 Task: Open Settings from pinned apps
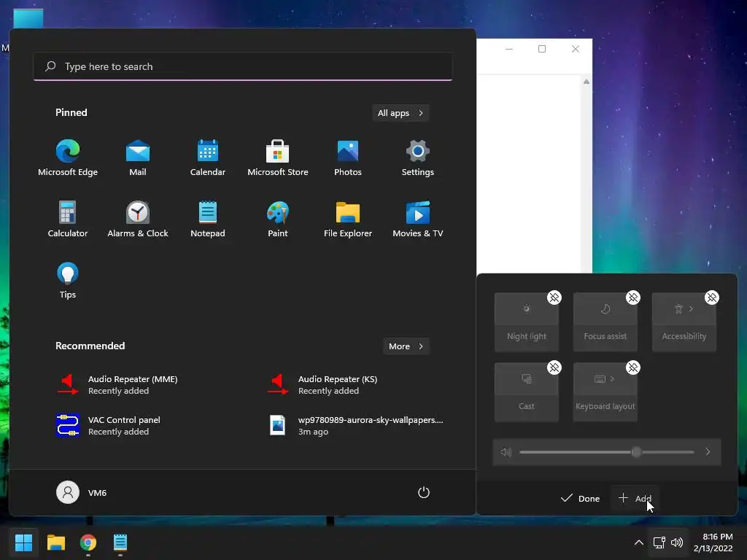418,158
